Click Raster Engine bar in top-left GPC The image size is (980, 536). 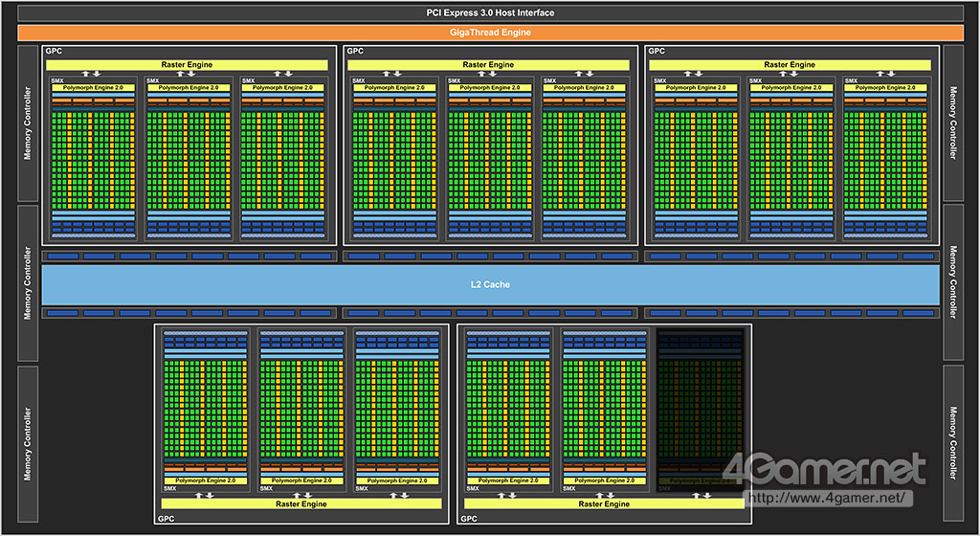click(187, 65)
